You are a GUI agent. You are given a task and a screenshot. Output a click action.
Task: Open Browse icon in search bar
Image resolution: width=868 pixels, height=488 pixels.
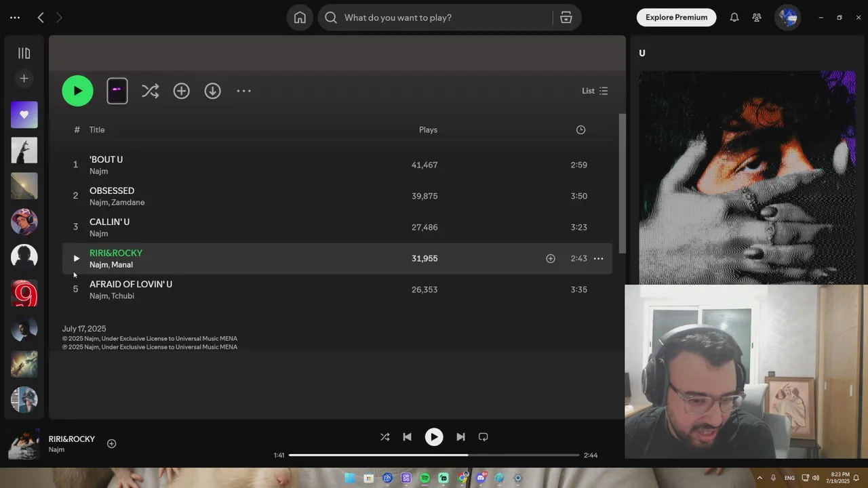(x=566, y=18)
